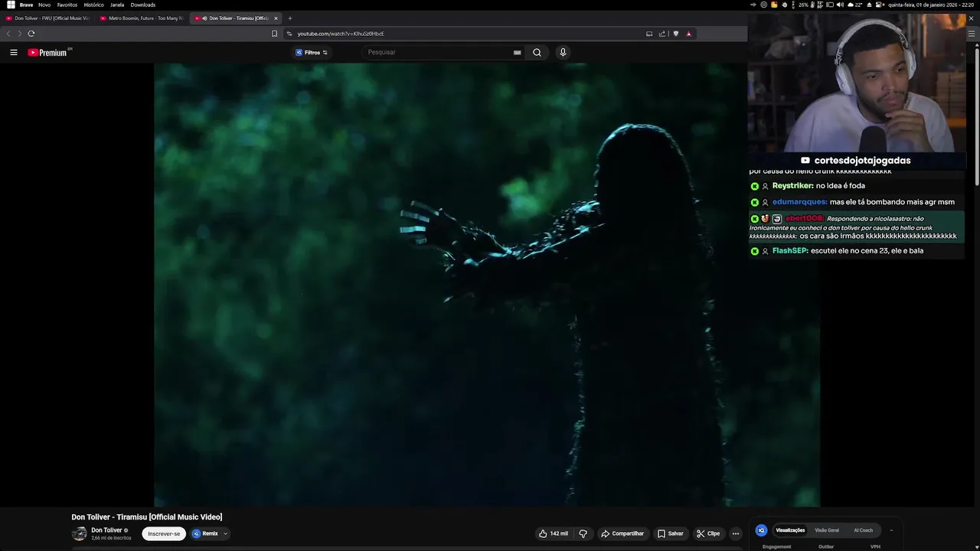Image resolution: width=980 pixels, height=551 pixels.
Task: Click the VPH column header
Action: click(875, 547)
